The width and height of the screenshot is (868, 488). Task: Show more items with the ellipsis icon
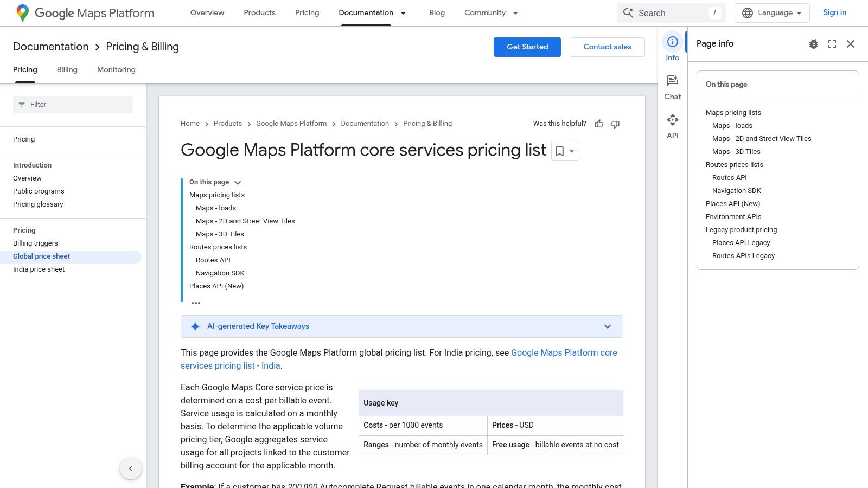[196, 303]
